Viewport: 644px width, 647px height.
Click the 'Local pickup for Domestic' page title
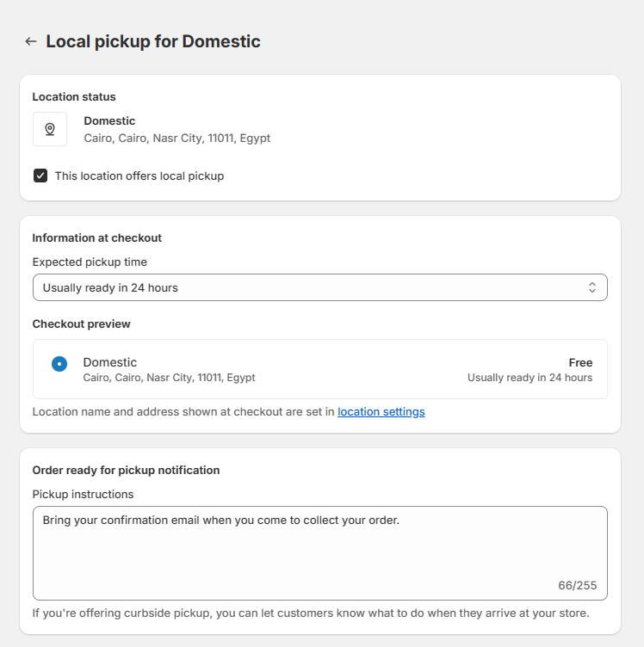coord(153,41)
